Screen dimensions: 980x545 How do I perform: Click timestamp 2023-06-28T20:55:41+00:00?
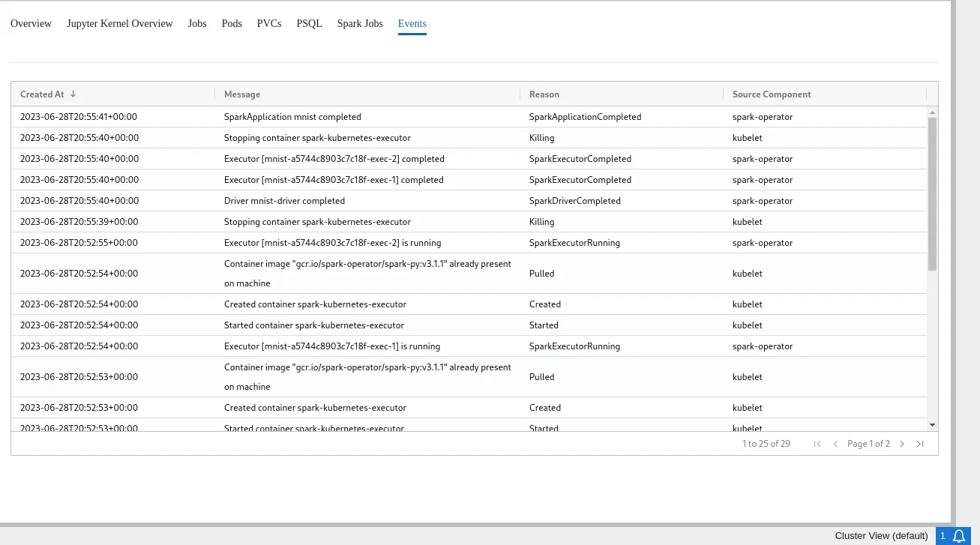(79, 117)
